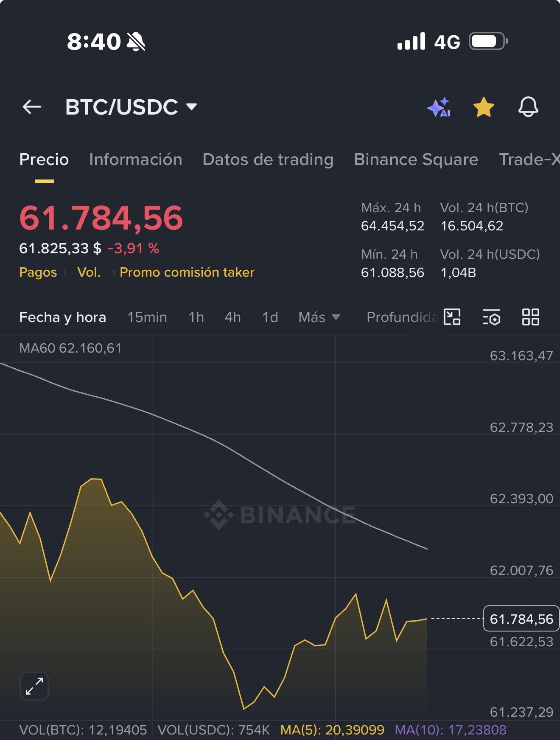
Task: Toggle the favorite star for BTC/USDC
Action: point(484,107)
